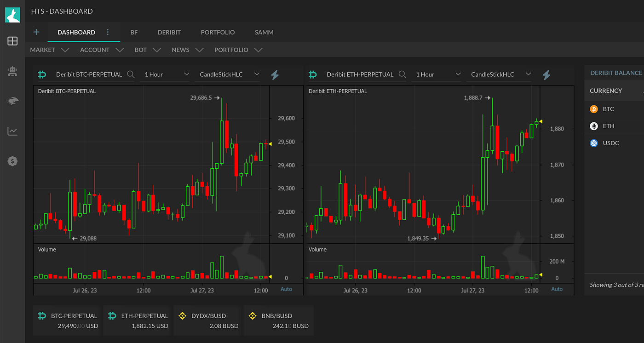This screenshot has height=343, width=644.
Task: Click the HTS rabbit logo icon
Action: tap(12, 15)
